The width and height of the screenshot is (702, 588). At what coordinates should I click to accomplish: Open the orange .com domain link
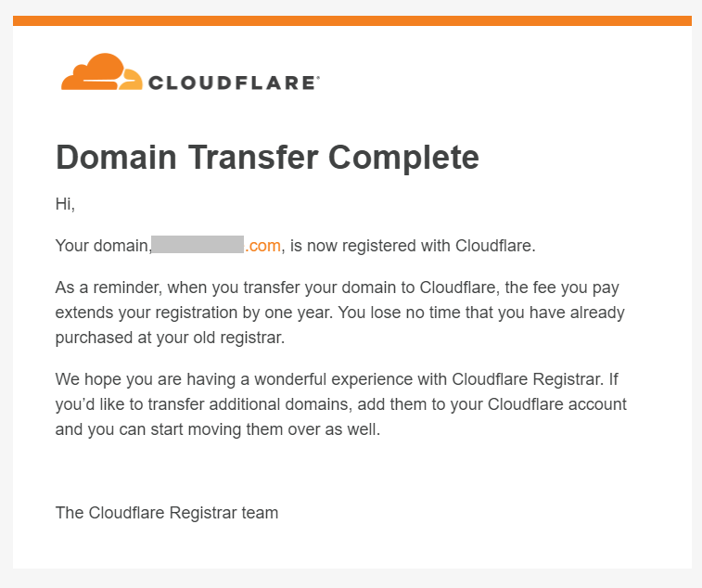262,246
